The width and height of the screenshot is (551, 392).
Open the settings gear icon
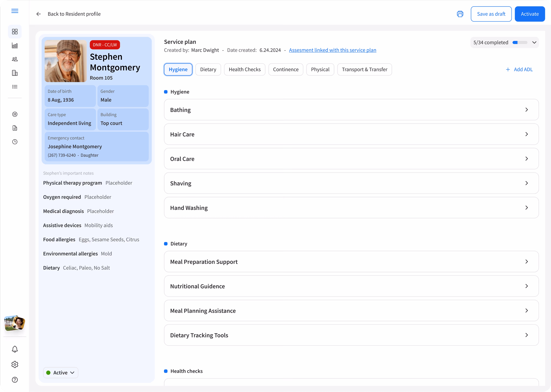tap(15, 364)
